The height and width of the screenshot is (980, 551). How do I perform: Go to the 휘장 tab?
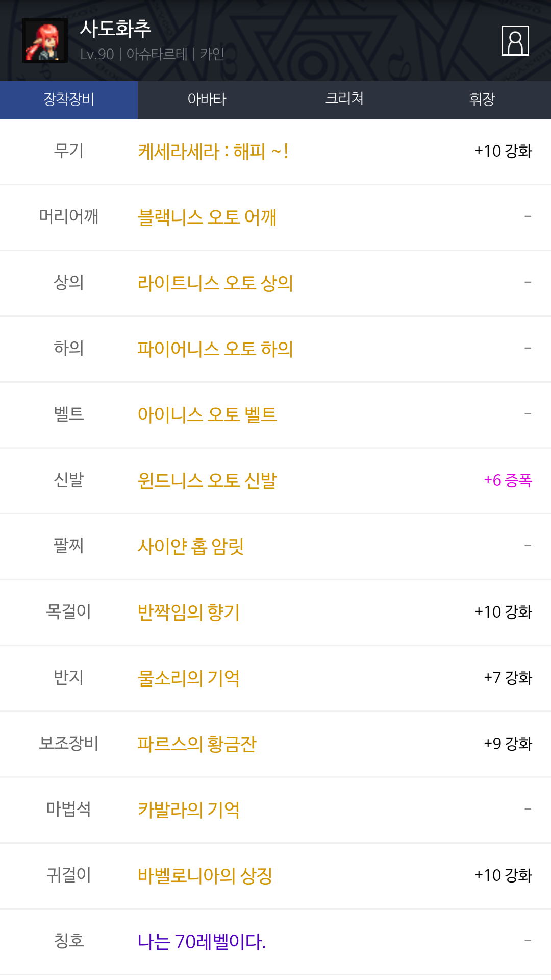[x=482, y=100]
